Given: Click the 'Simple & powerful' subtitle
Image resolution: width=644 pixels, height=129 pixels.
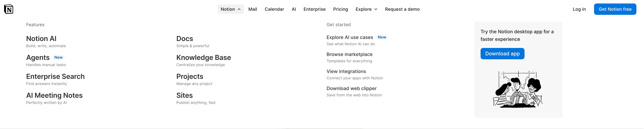Looking at the screenshot, I should point(193,46).
